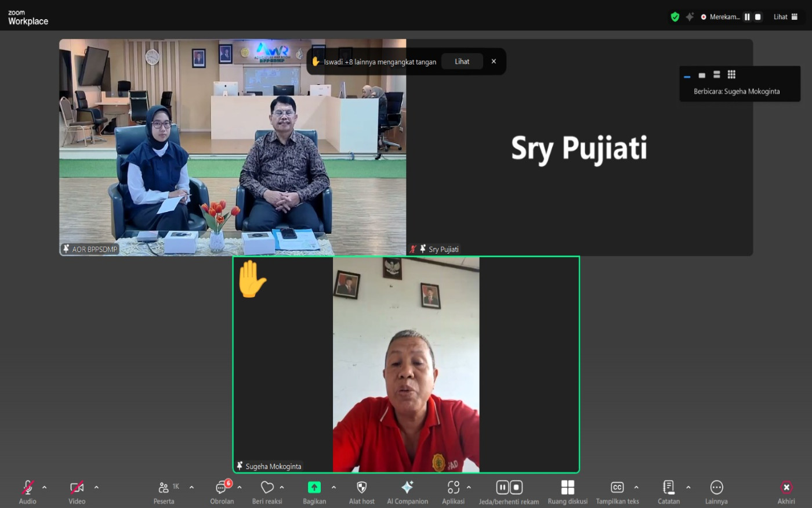Viewport: 812px width, 508px height.
Task: Switch to grid gallery thumbnail layout
Action: point(731,75)
